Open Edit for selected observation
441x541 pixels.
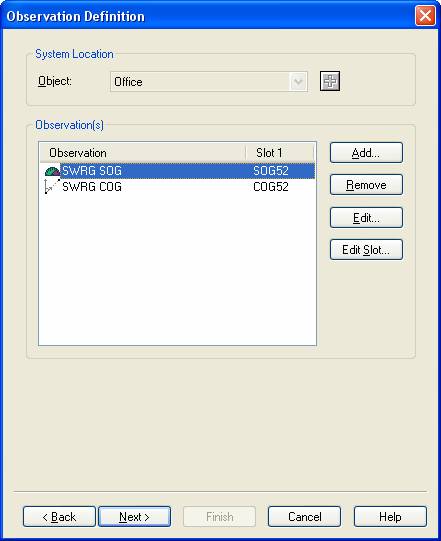366,217
